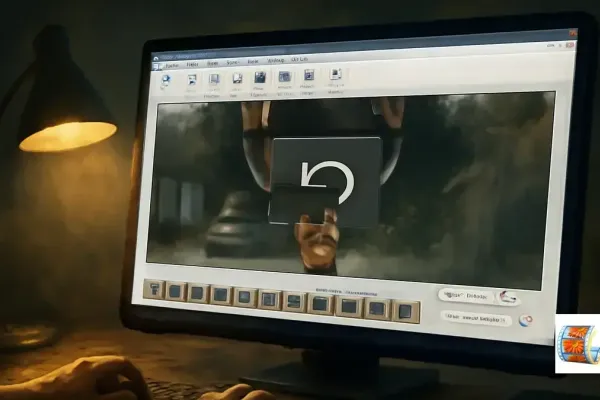Click the third toolbar icon with gray frame

(214, 80)
